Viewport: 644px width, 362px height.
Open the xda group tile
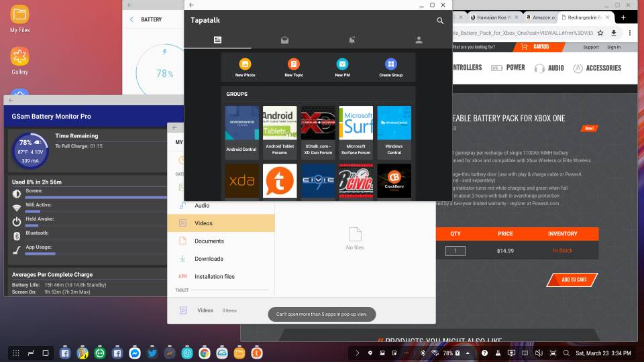click(x=241, y=181)
